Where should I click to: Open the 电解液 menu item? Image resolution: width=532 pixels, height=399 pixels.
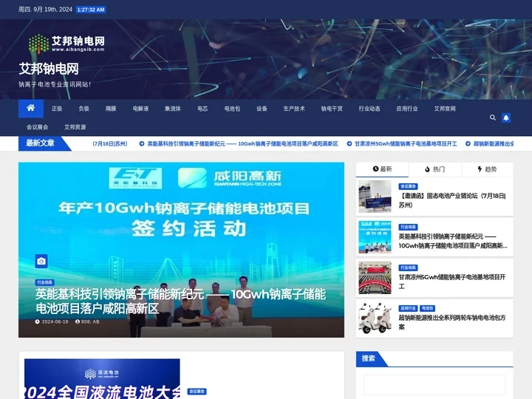[x=141, y=109]
